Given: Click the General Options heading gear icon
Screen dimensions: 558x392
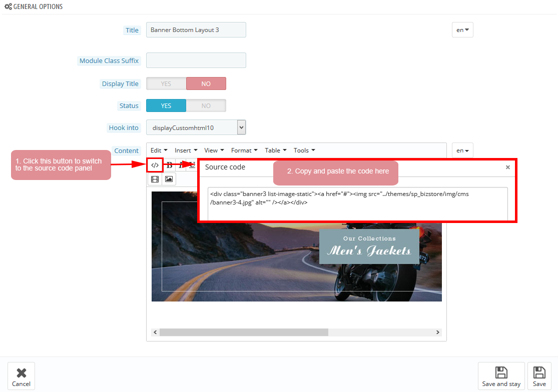Looking at the screenshot, I should click(8, 6).
